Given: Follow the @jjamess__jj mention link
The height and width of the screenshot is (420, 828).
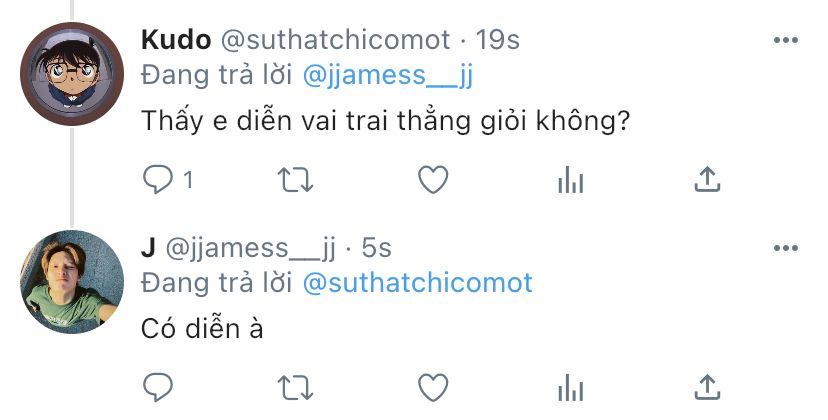Looking at the screenshot, I should 388,75.
